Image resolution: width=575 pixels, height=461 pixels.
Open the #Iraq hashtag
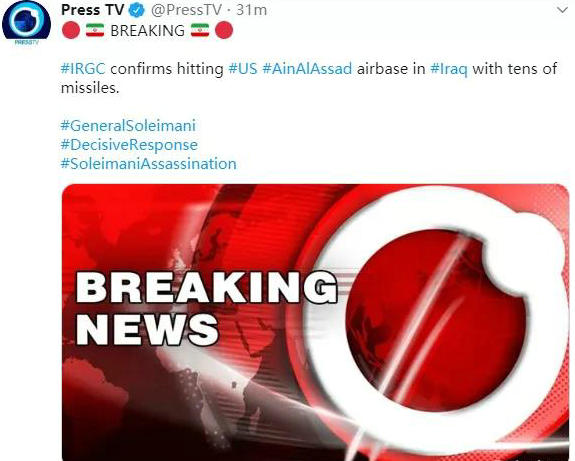(449, 69)
